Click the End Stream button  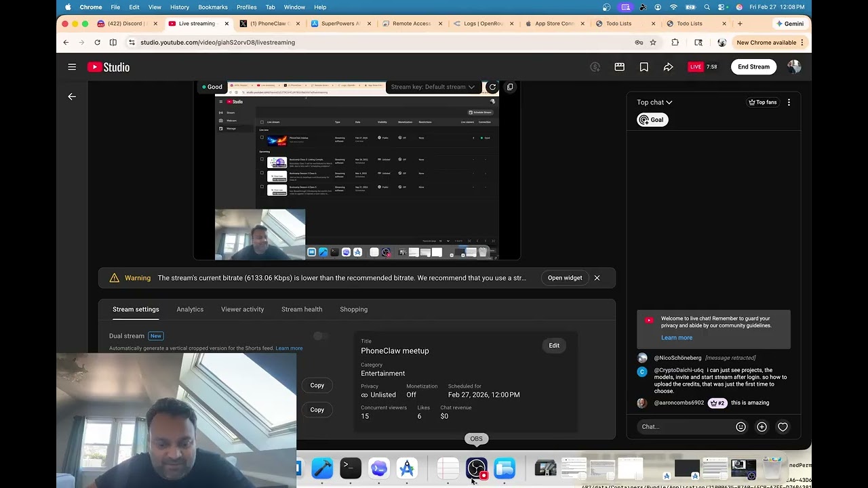tap(753, 66)
